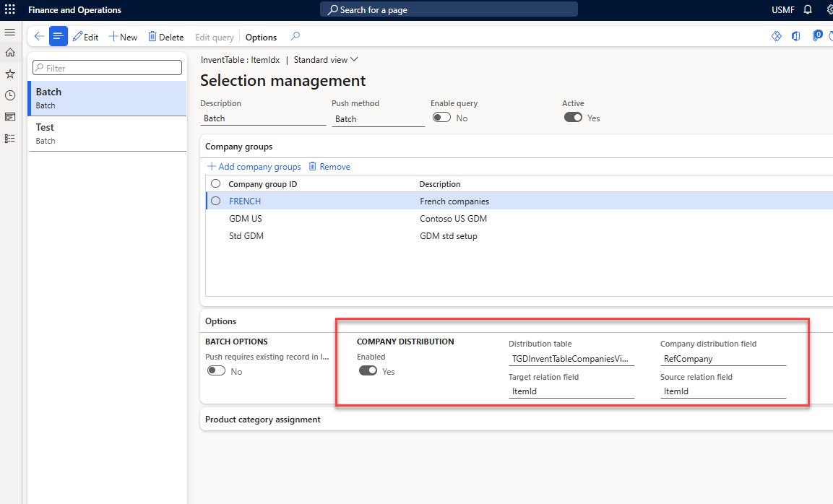Collapse the Company groups section header
The width and height of the screenshot is (833, 504).
pyautogui.click(x=239, y=147)
